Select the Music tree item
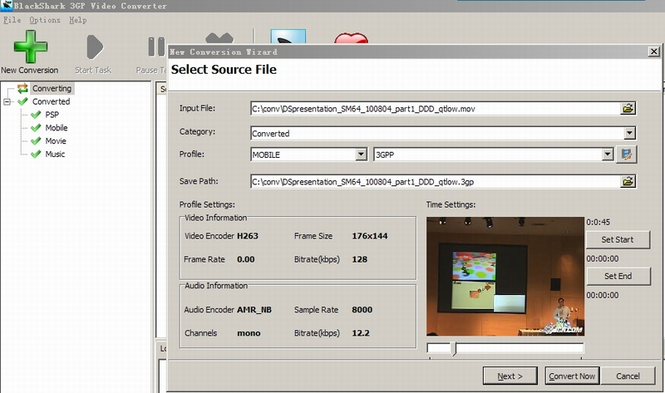Viewport: 665px width, 393px height. point(55,154)
